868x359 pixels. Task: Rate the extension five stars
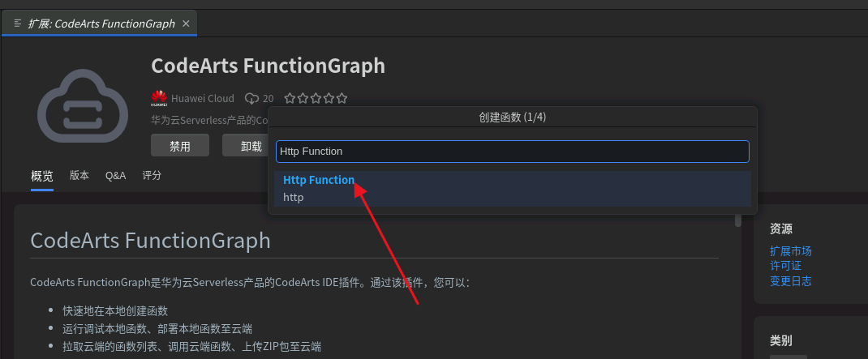pyautogui.click(x=342, y=99)
